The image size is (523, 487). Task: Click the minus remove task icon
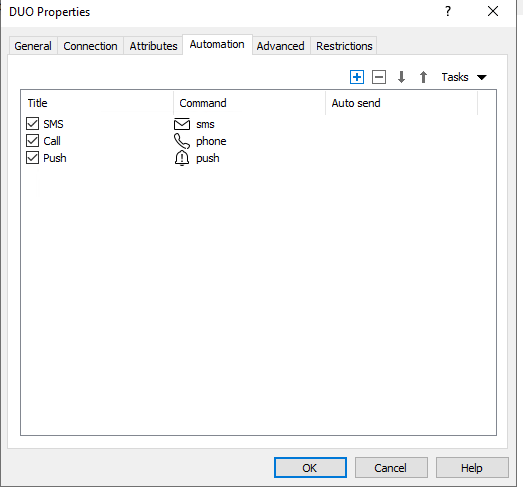[x=379, y=77]
